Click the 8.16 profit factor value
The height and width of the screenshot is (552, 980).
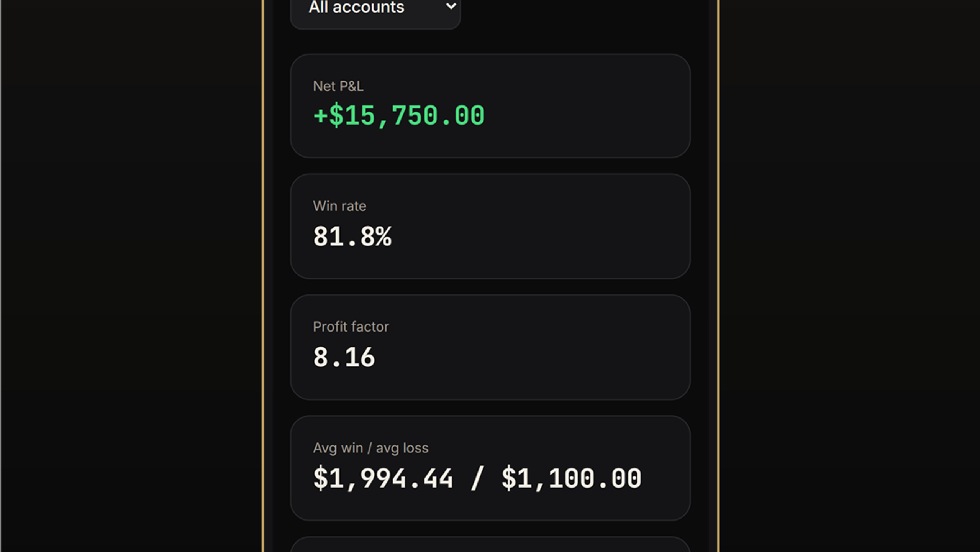[344, 357]
